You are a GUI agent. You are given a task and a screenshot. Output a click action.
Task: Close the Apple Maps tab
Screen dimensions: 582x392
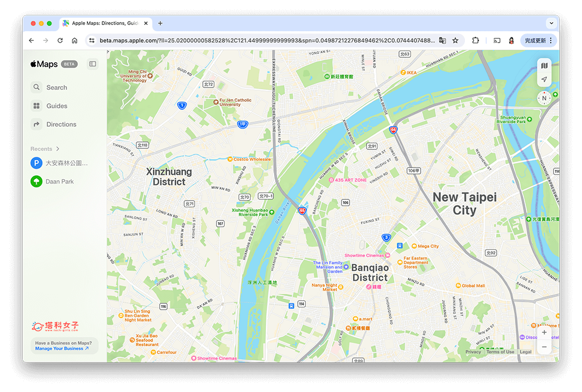(146, 23)
